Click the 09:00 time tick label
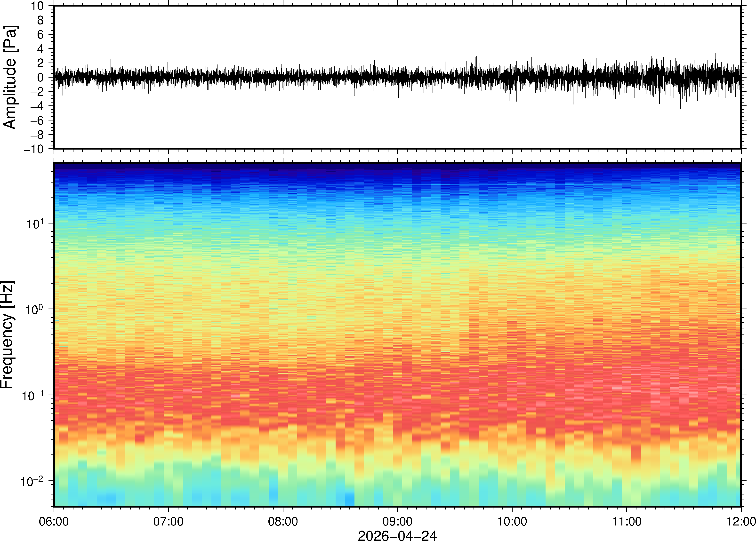 click(x=397, y=521)
